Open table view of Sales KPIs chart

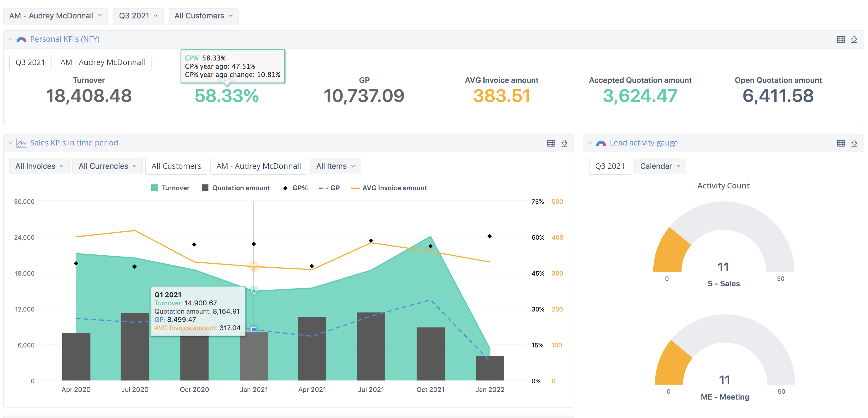click(x=551, y=143)
